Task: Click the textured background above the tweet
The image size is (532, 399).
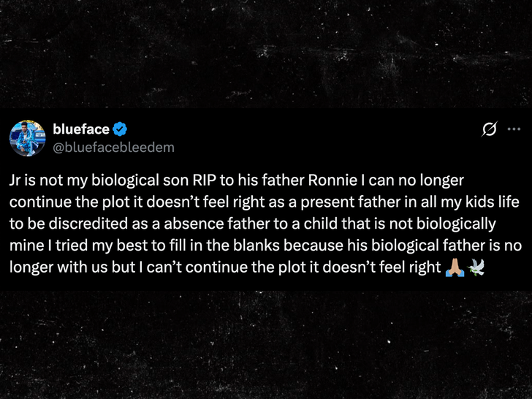Action: [266, 51]
